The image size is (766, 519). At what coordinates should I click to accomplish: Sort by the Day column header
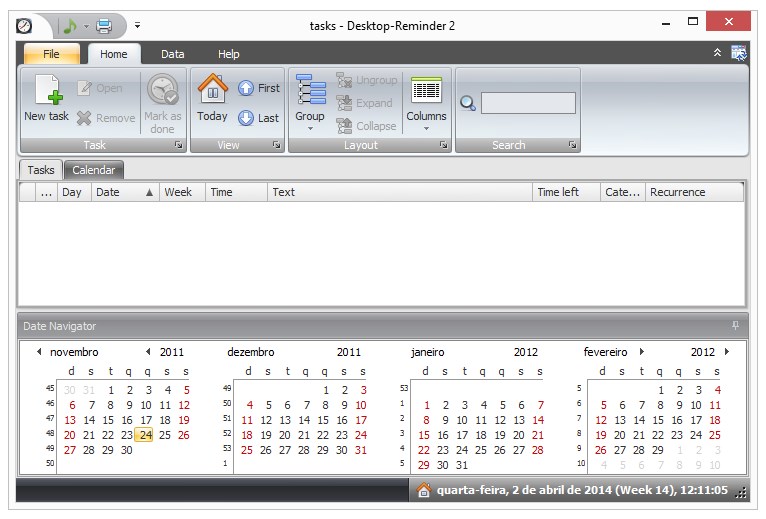click(74, 192)
